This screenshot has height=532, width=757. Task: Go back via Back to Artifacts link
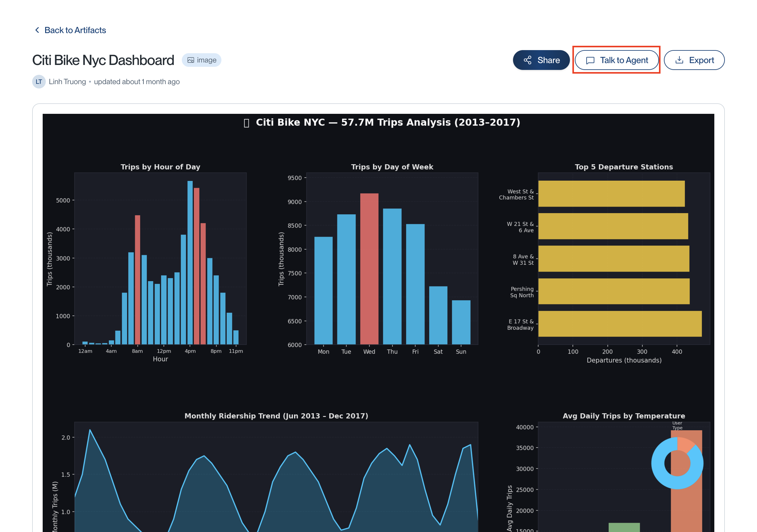[x=70, y=30]
